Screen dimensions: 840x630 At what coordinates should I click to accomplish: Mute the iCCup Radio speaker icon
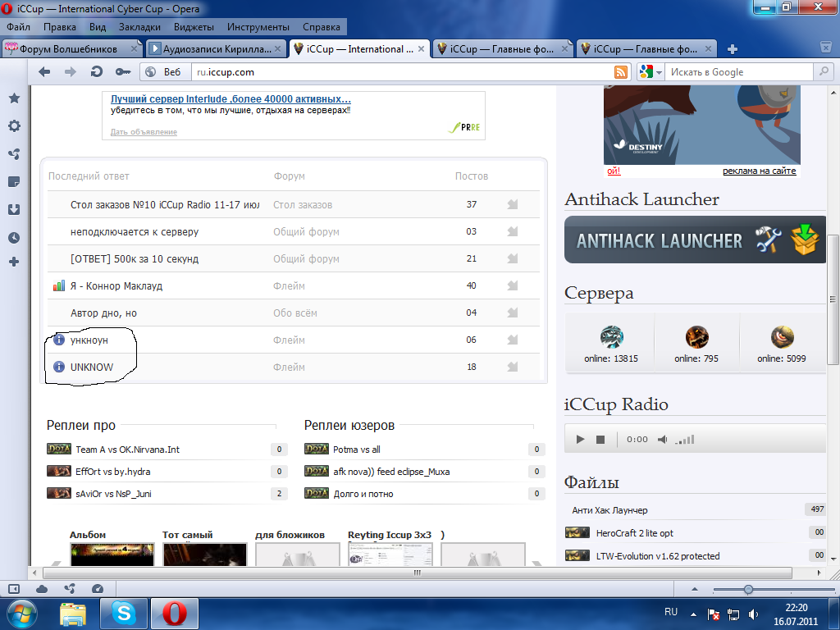pyautogui.click(x=663, y=440)
